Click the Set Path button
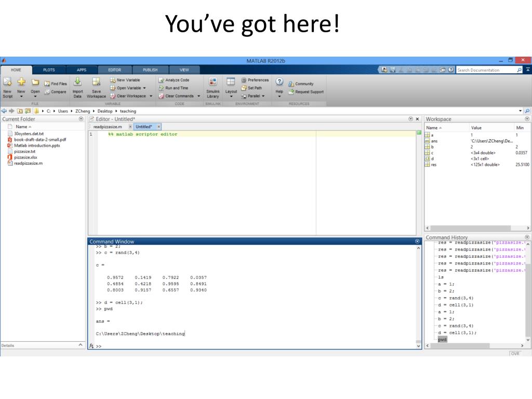The width and height of the screenshot is (532, 399). point(251,88)
